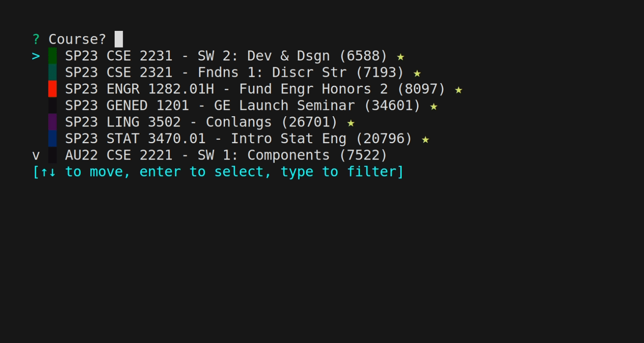The width and height of the screenshot is (644, 343).
Task: Click the star next to STAT 3470.01
Action: click(425, 139)
